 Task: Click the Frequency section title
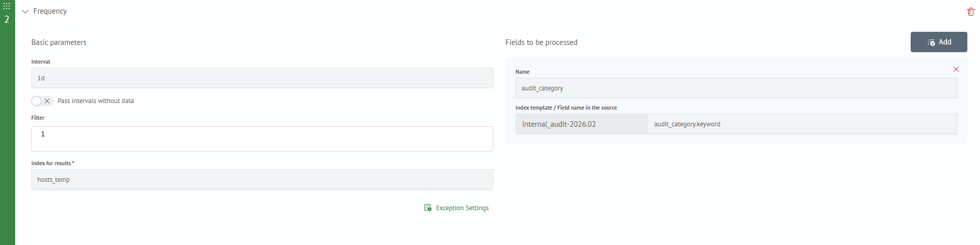click(50, 11)
